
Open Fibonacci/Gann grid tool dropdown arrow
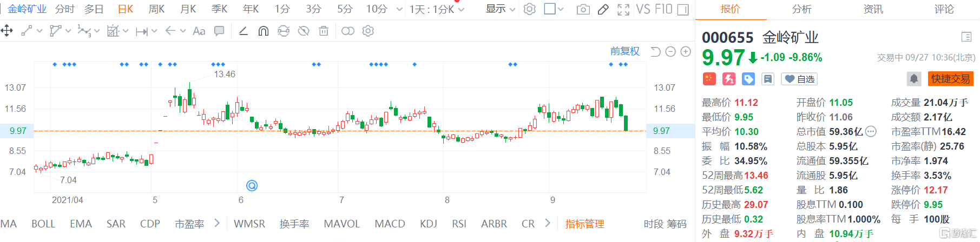click(x=126, y=31)
